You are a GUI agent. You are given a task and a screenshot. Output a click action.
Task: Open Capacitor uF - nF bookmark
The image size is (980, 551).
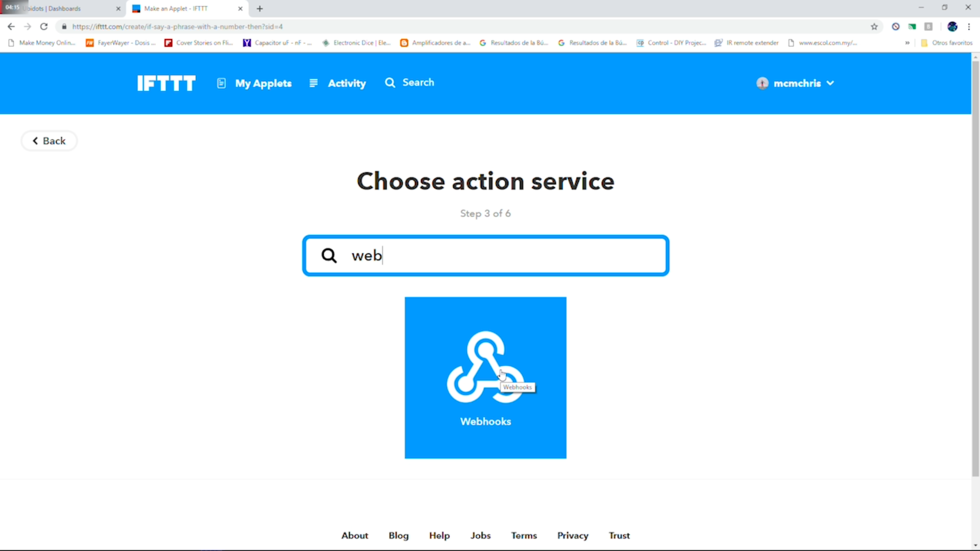(x=277, y=43)
